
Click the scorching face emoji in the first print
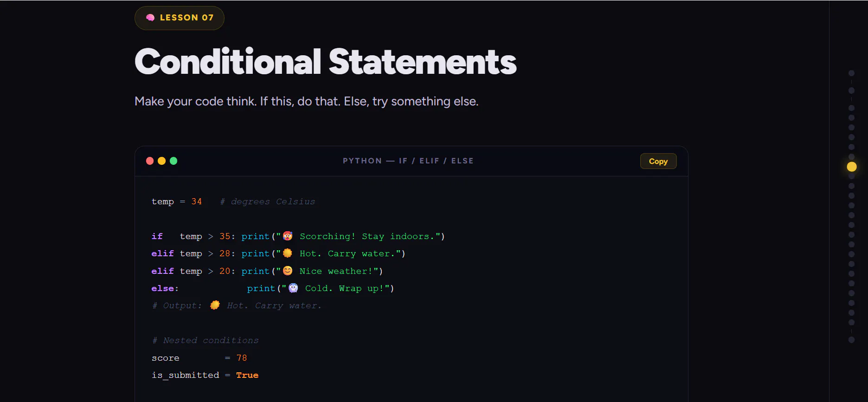288,236
